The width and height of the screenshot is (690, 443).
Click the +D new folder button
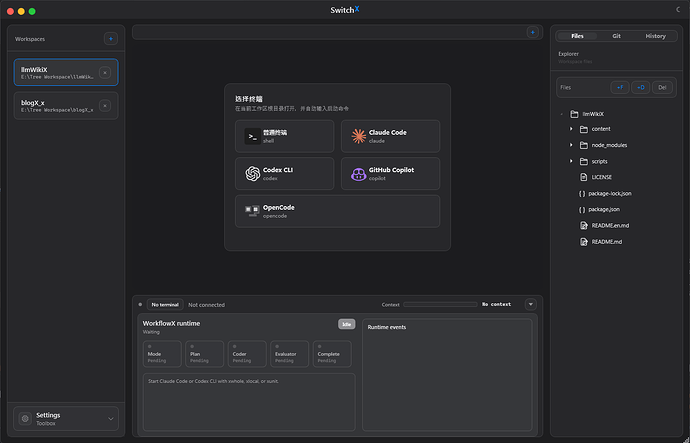[x=641, y=88]
